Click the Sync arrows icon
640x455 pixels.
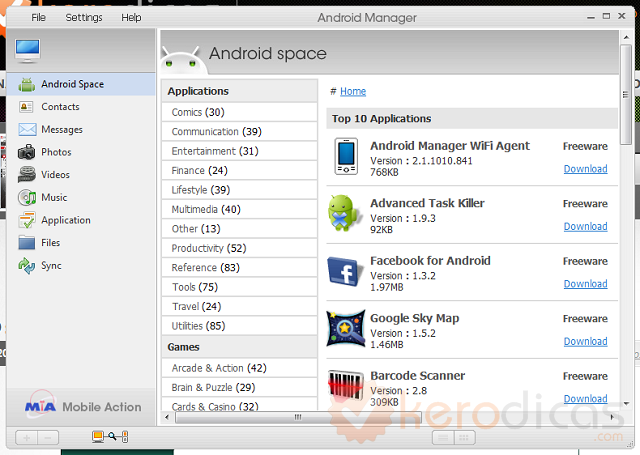(27, 266)
